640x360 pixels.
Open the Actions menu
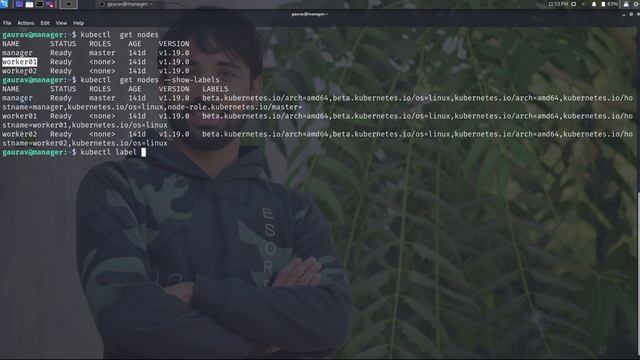click(x=26, y=23)
